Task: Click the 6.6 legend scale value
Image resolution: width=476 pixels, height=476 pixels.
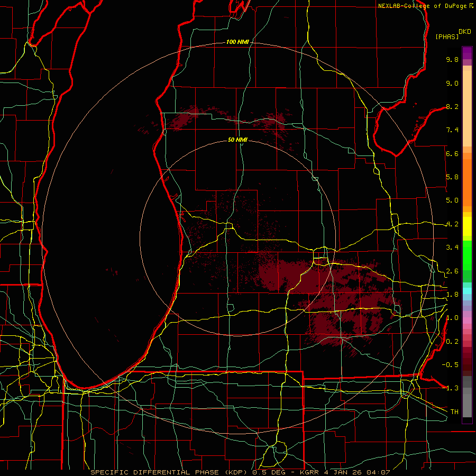Action: tap(452, 153)
